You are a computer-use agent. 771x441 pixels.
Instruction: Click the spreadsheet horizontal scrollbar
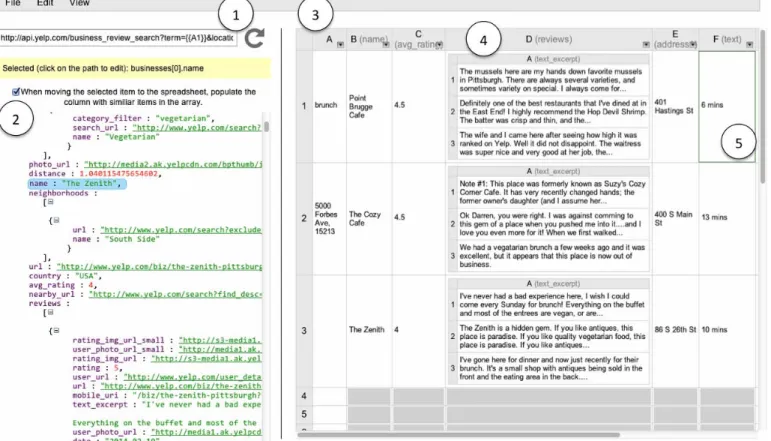(x=458, y=435)
